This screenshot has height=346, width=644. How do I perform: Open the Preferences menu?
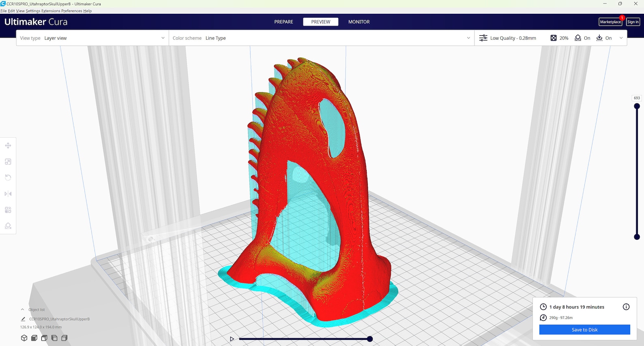tap(72, 11)
